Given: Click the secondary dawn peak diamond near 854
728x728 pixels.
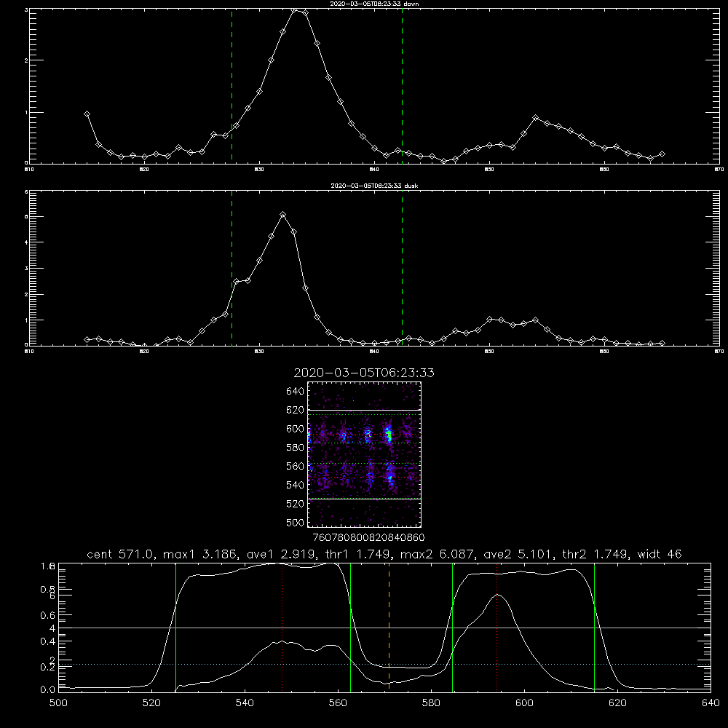Looking at the screenshot, I should click(535, 118).
